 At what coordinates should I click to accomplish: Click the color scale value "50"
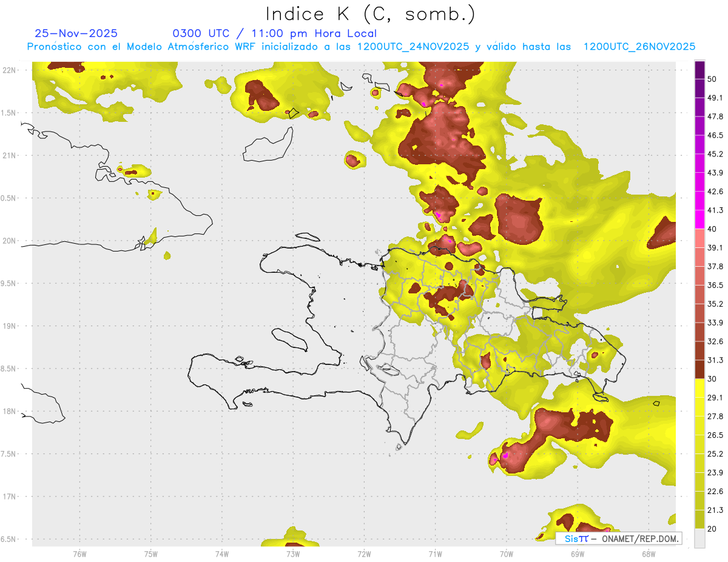tap(712, 79)
